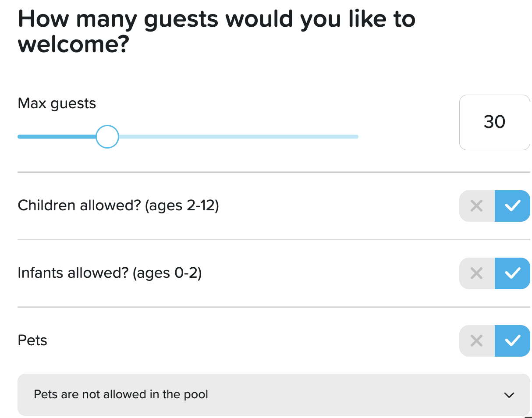Toggle the Children allowed switch
This screenshot has height=418, width=532.
pos(494,205)
